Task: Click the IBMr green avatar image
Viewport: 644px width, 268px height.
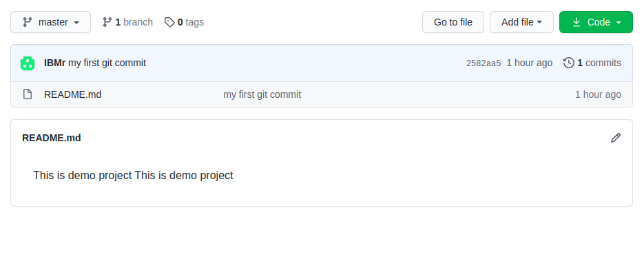Action: [x=28, y=63]
